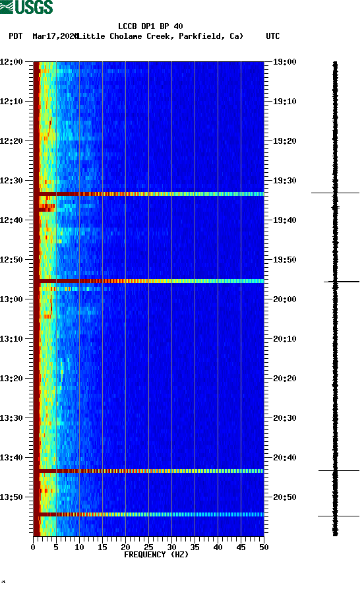
Task: Click the '20:30' UTC time label
Action: [x=284, y=418]
